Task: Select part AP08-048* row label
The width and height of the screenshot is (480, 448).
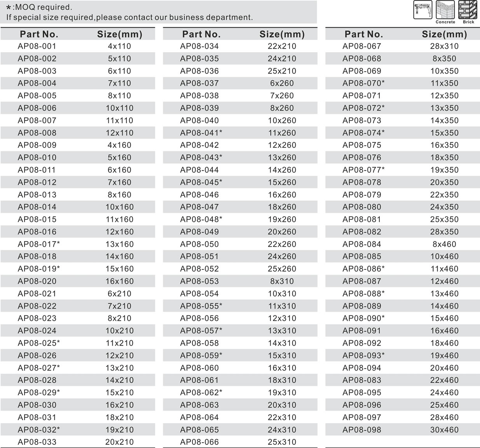Action: pos(201,219)
